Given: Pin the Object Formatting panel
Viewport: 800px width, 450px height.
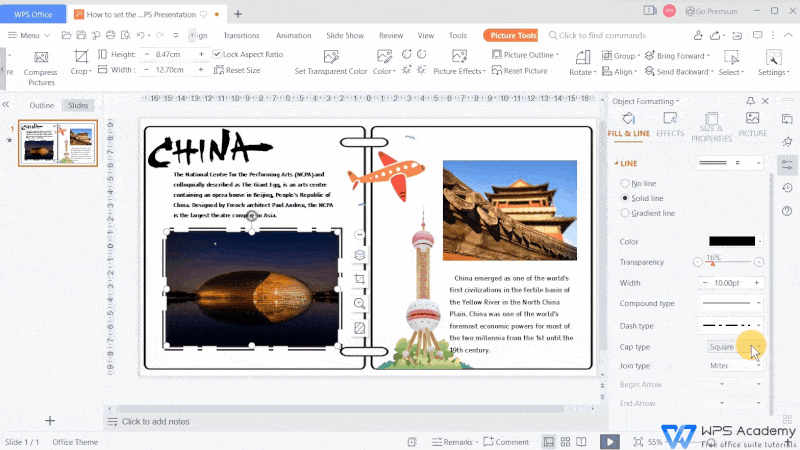Looking at the screenshot, I should coord(751,101).
